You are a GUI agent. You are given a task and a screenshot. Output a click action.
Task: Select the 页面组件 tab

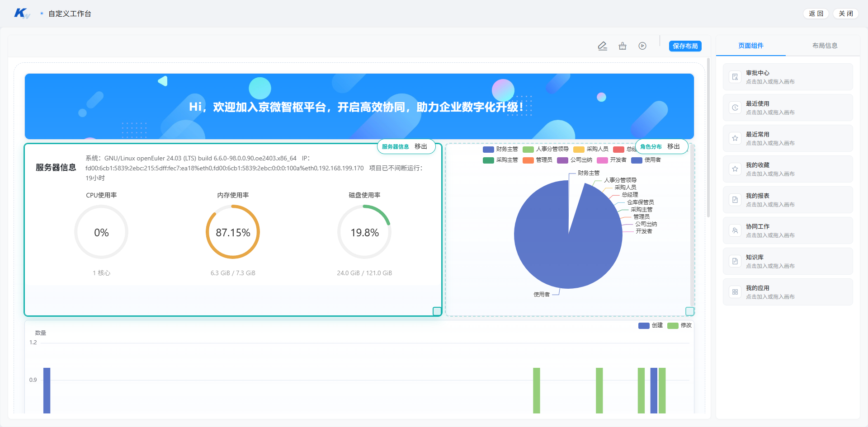tap(751, 46)
